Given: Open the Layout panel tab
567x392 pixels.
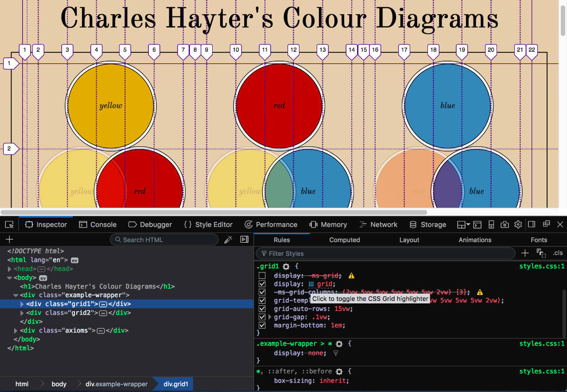Looking at the screenshot, I should [x=409, y=240].
